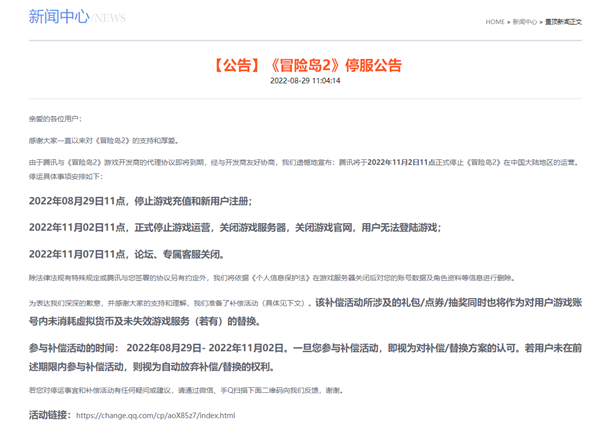
Task: Click the 新闻中心 page heading
Action: [59, 17]
